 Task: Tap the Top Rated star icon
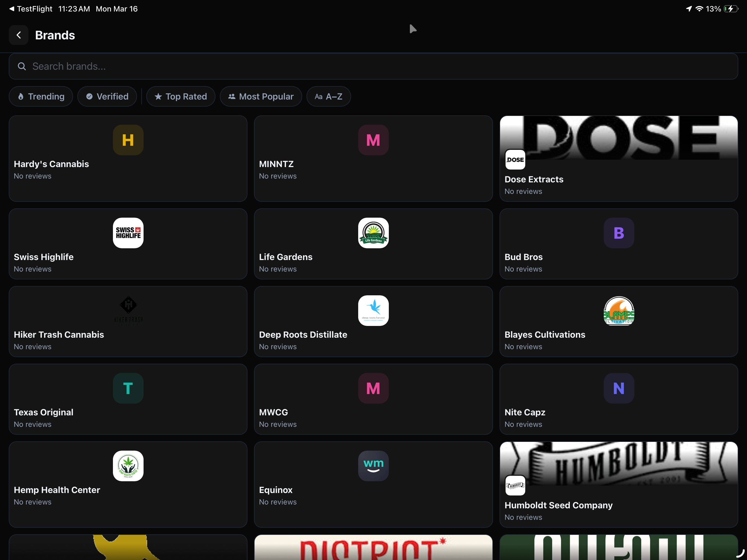tap(158, 97)
